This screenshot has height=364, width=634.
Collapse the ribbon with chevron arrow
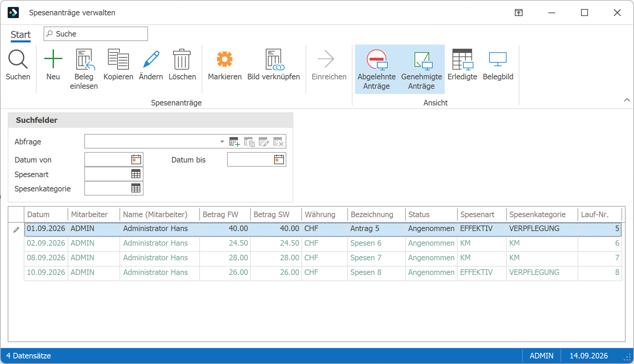627,100
